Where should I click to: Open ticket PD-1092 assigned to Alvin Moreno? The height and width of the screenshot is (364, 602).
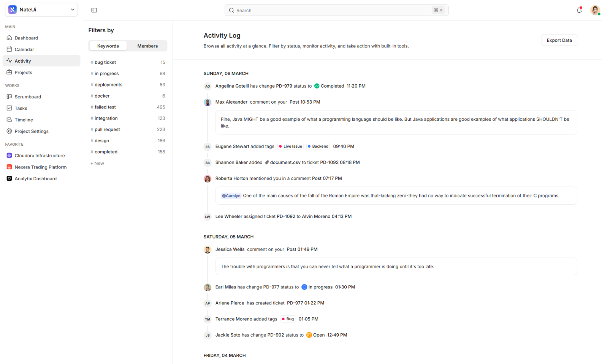tap(286, 216)
